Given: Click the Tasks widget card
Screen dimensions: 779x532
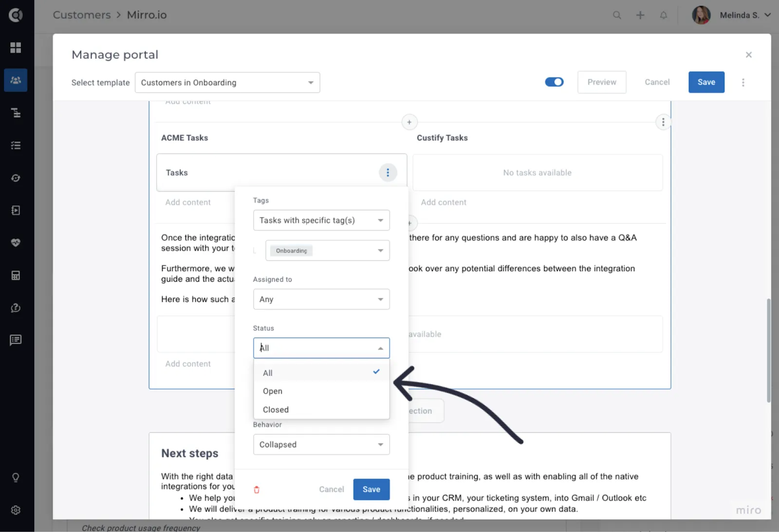Looking at the screenshot, I should coord(281,172).
